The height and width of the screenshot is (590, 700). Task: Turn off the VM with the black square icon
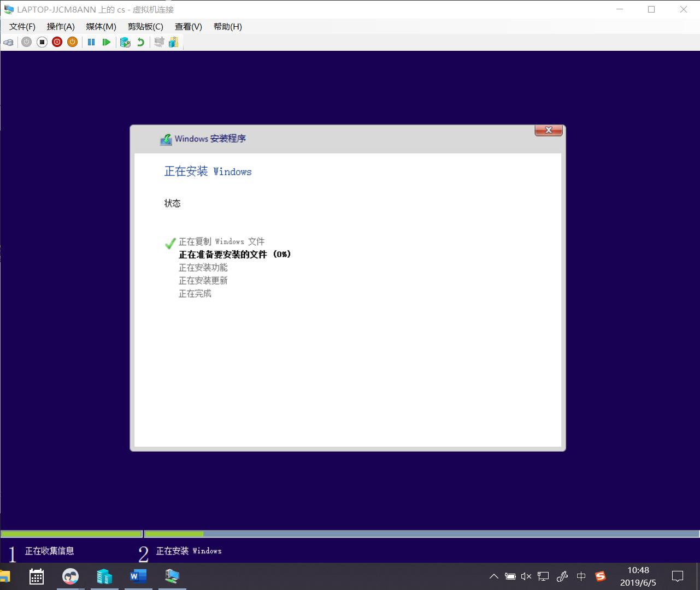(42, 42)
